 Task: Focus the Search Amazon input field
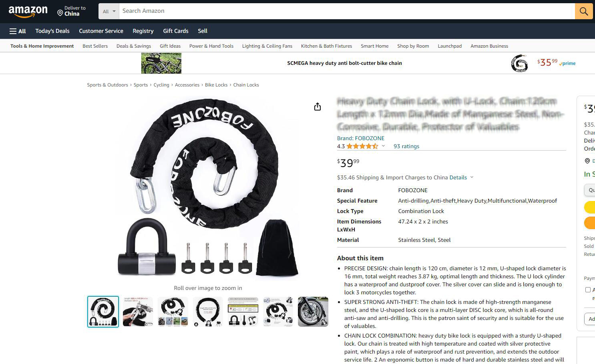[x=347, y=11]
